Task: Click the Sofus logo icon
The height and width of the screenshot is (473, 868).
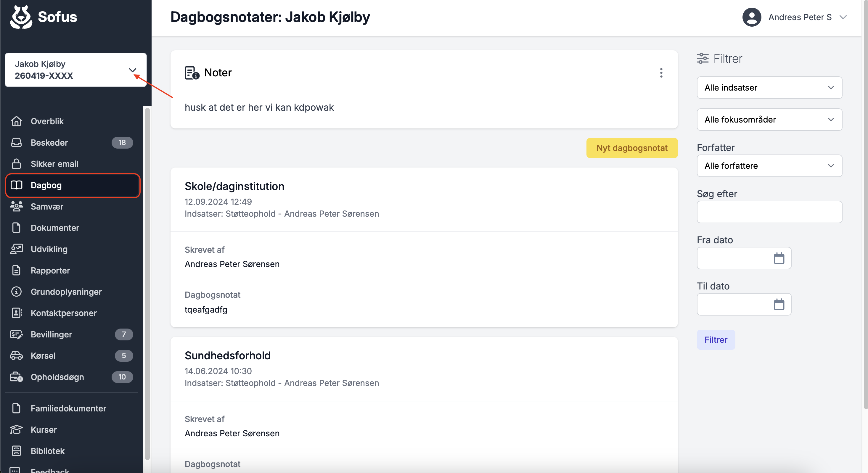Action: pos(21,17)
